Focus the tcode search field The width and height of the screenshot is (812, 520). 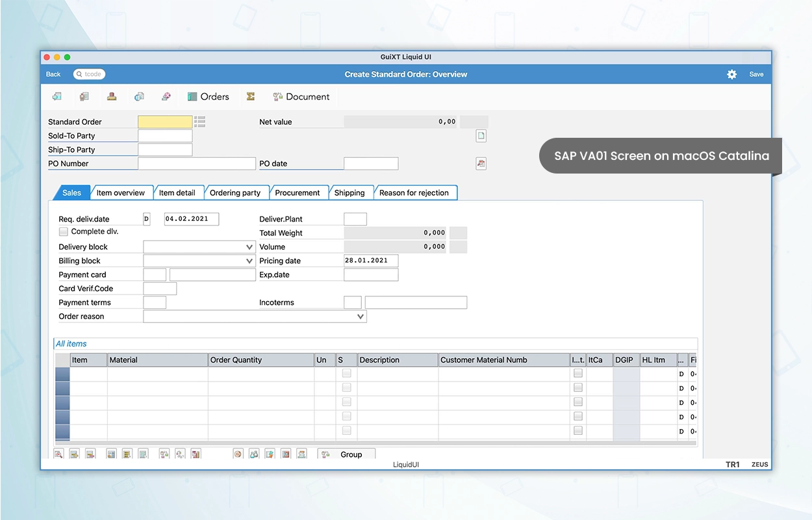coord(90,74)
